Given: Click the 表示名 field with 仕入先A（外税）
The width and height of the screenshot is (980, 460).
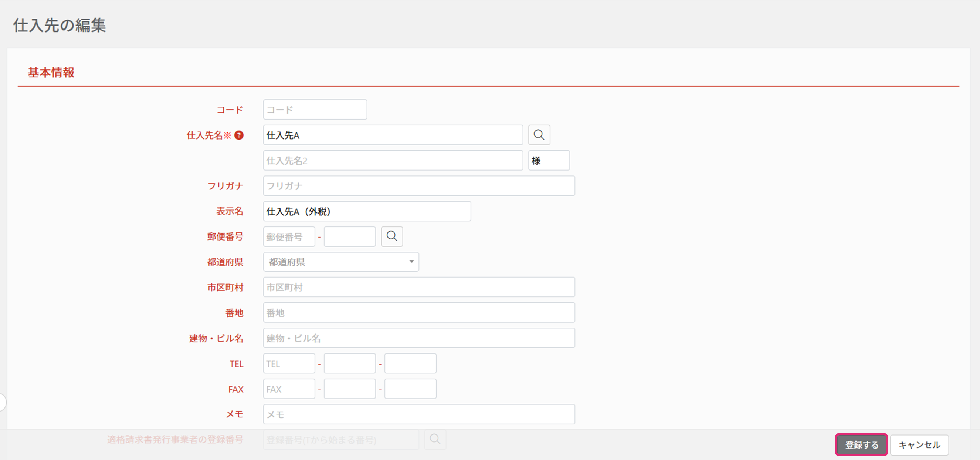Looking at the screenshot, I should click(367, 211).
